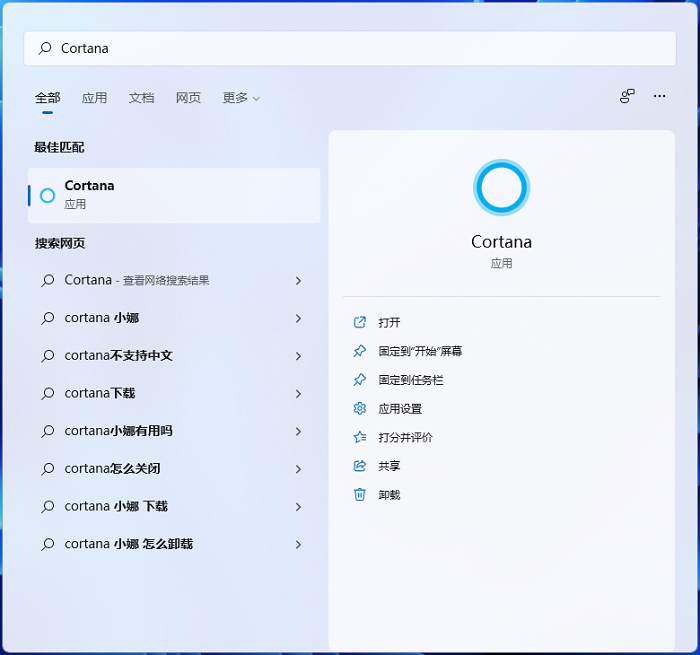
Task: Click the small Cortana ring icon in best match
Action: (48, 196)
